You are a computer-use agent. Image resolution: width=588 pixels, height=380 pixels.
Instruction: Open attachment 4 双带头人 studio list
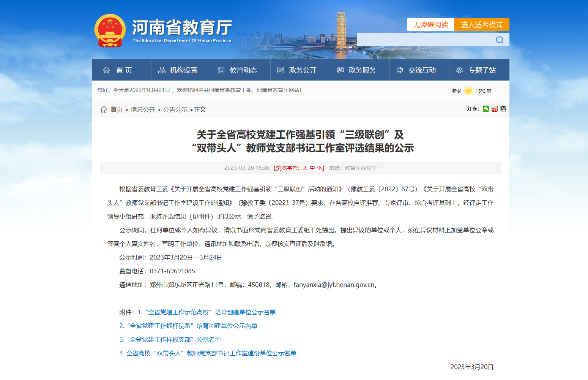click(x=208, y=353)
